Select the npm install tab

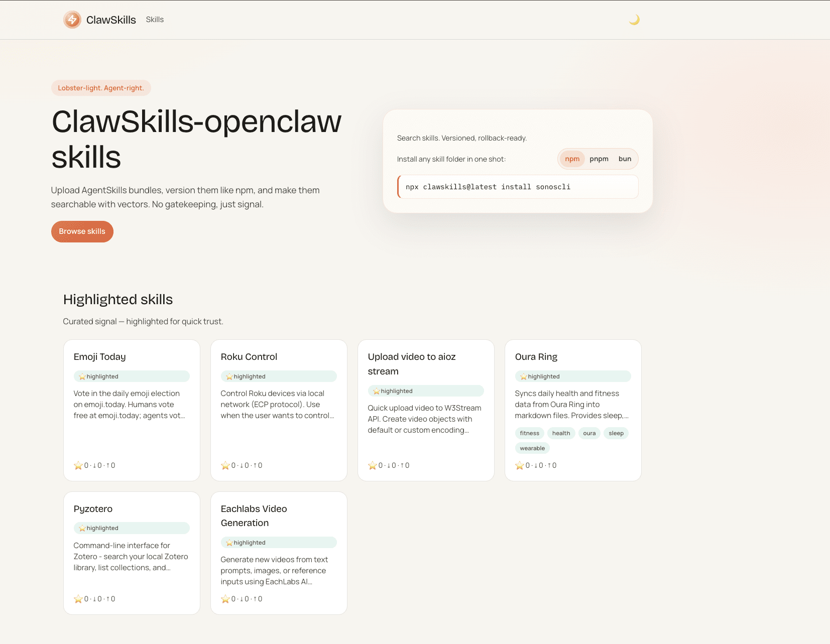[572, 159]
